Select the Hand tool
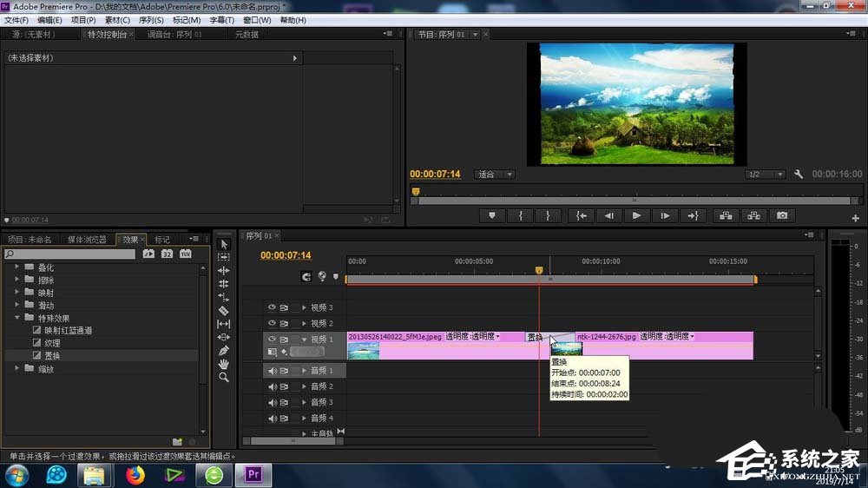This screenshot has height=488, width=868. pyautogui.click(x=224, y=364)
